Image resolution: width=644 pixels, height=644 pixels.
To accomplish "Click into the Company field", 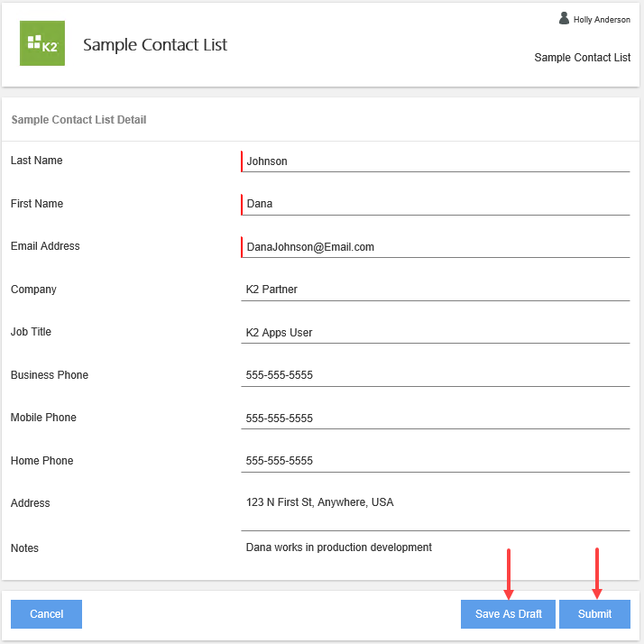I will [436, 290].
